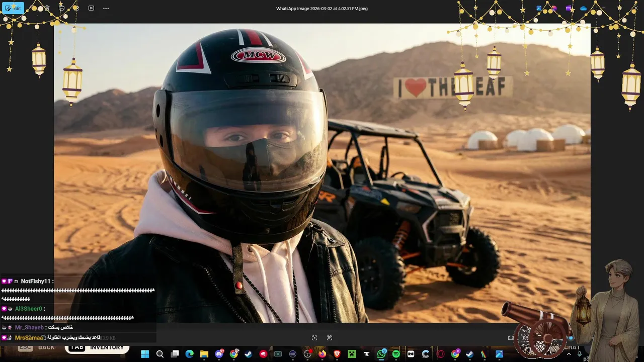Click chat username Mr_Shayeb
644x362 pixels.
coord(29,327)
